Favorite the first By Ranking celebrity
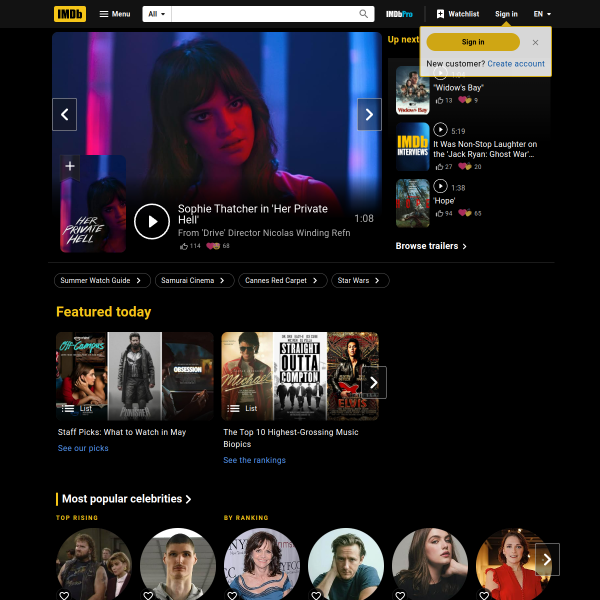This screenshot has height=600, width=600. click(x=232, y=595)
